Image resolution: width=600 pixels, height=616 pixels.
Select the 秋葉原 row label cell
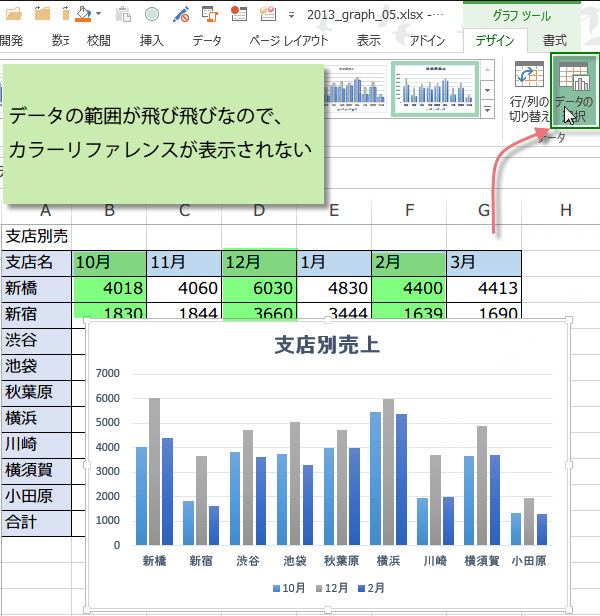click(37, 393)
